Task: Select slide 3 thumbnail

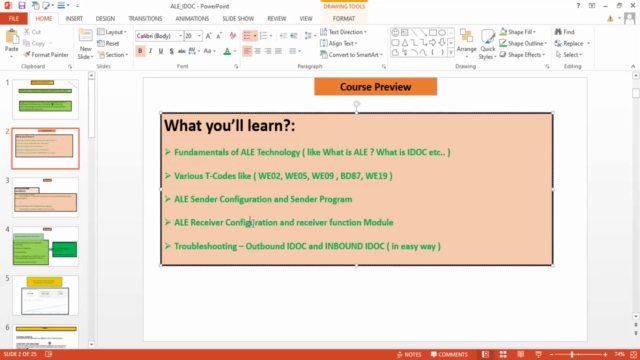Action: tap(45, 197)
